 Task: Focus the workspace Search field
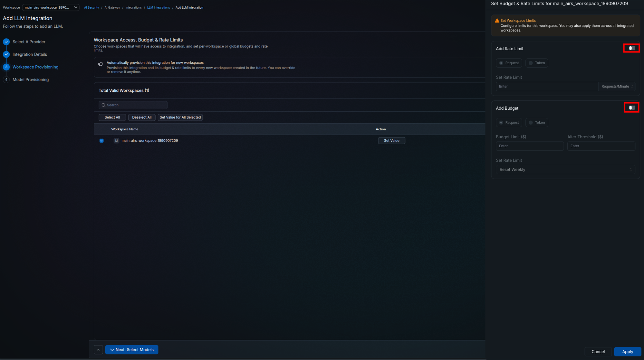133,105
